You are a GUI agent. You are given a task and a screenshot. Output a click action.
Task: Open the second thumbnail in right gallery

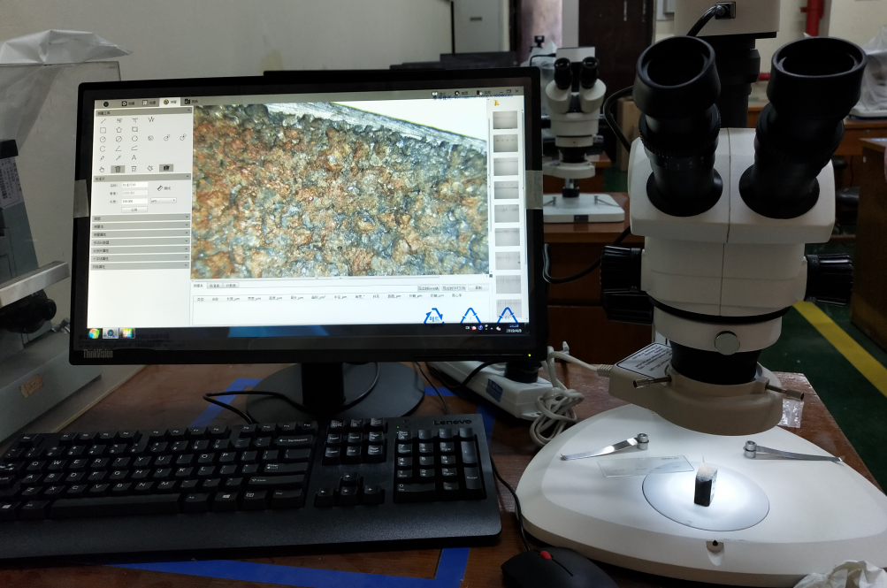click(506, 143)
